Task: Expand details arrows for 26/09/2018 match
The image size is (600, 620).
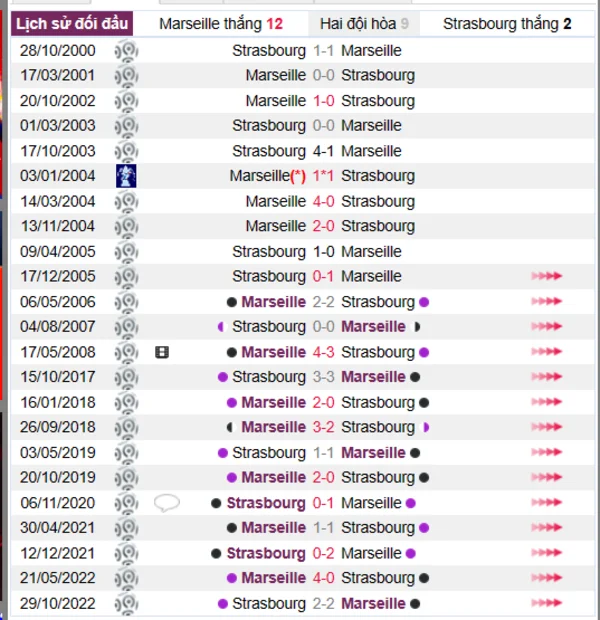Action: tap(546, 427)
